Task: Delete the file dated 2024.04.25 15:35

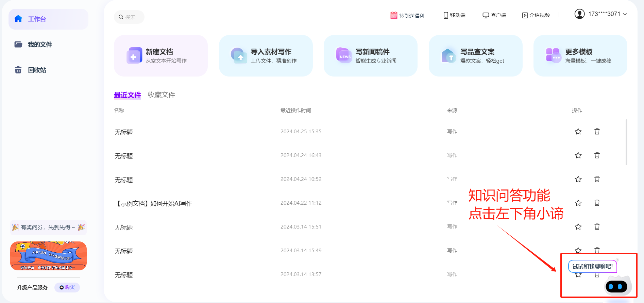Action: click(x=597, y=132)
